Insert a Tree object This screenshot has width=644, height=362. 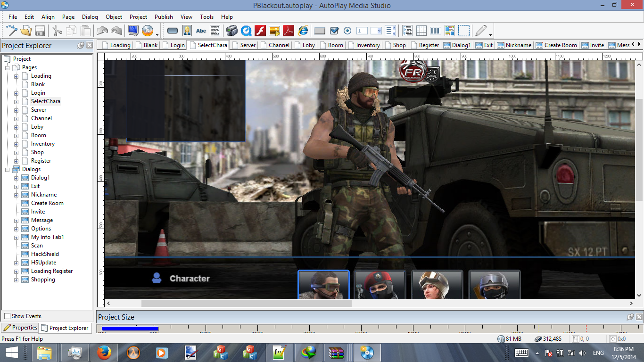pyautogui.click(x=407, y=31)
